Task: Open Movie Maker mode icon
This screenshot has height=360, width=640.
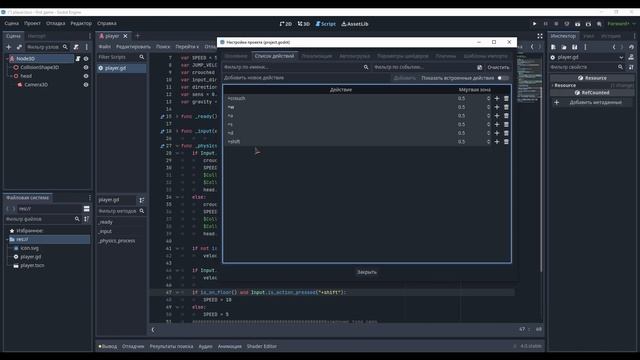Action: pyautogui.click(x=599, y=24)
